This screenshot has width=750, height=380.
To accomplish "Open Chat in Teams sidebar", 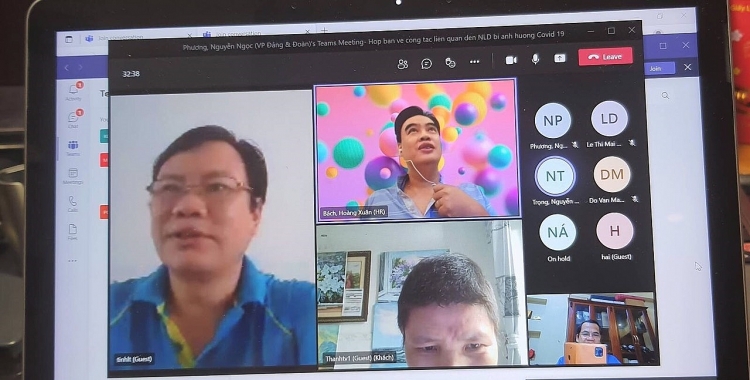I will pos(73,119).
